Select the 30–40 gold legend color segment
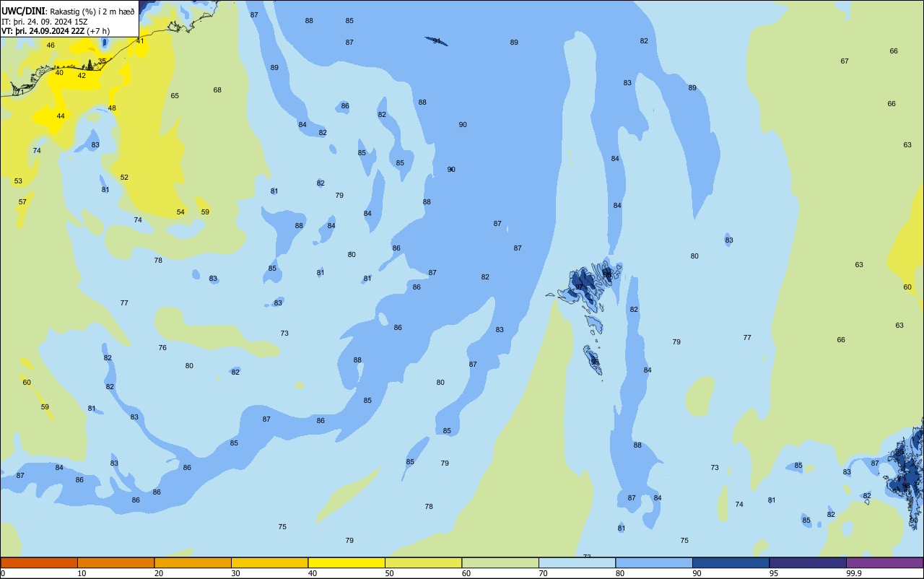The height and width of the screenshot is (579, 924). [269, 562]
